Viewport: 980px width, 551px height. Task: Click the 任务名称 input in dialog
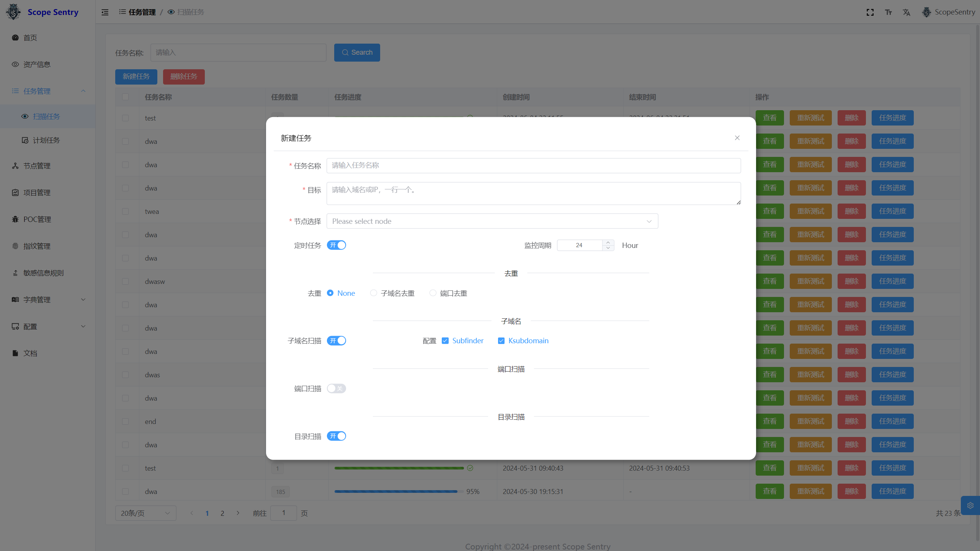(533, 165)
